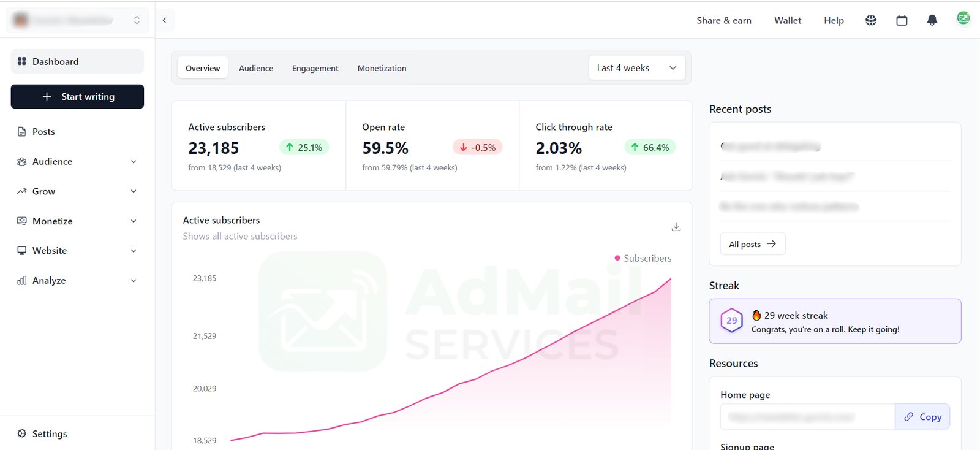Image resolution: width=980 pixels, height=450 pixels.
Task: Download the Active subscribers chart
Action: coord(676,227)
